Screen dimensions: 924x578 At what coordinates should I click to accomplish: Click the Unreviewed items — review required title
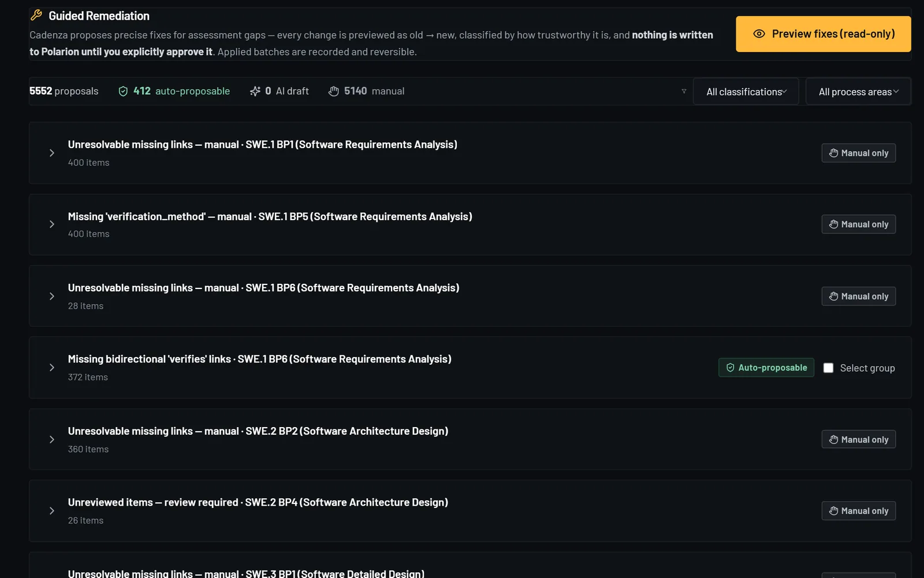(258, 503)
